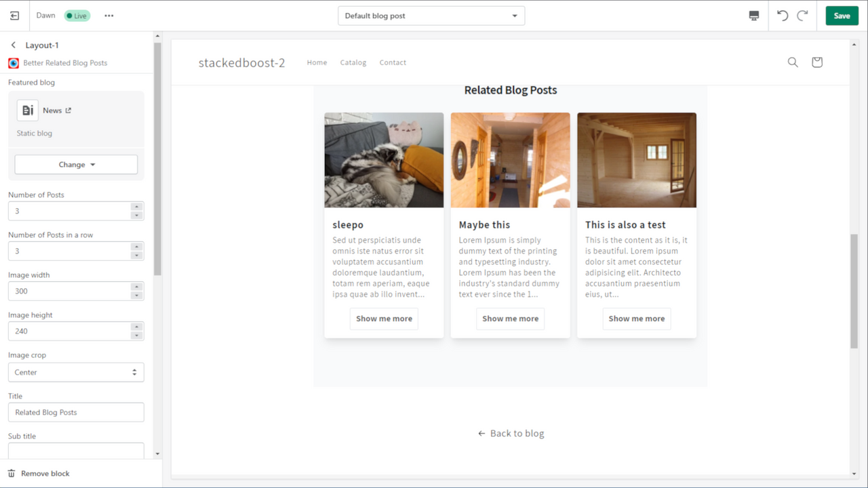
Task: Decrease Number of Posts in a row
Action: tap(136, 256)
